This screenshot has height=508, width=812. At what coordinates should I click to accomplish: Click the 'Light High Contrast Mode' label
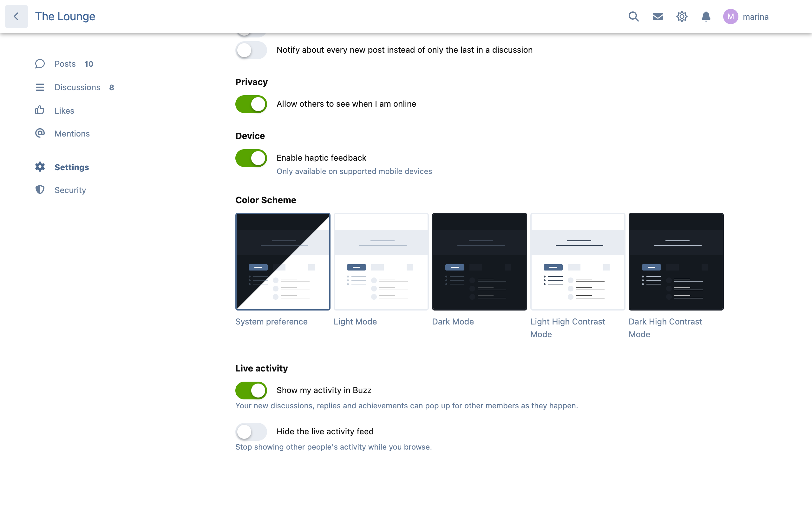(x=568, y=328)
